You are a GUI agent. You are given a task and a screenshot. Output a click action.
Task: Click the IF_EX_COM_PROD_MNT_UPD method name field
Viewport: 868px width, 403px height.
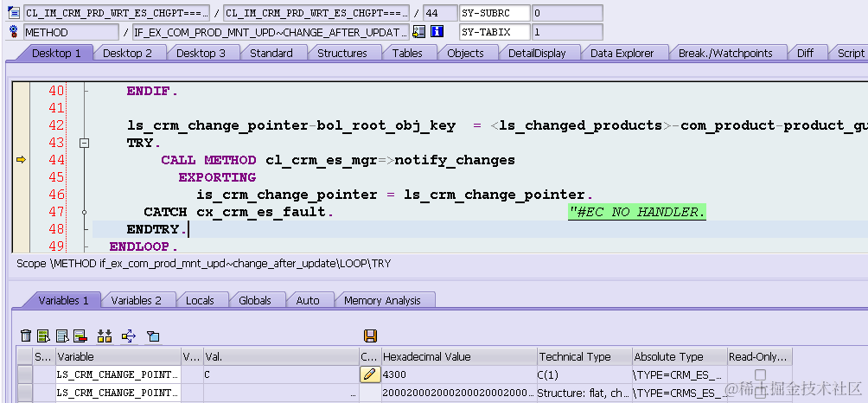click(271, 32)
